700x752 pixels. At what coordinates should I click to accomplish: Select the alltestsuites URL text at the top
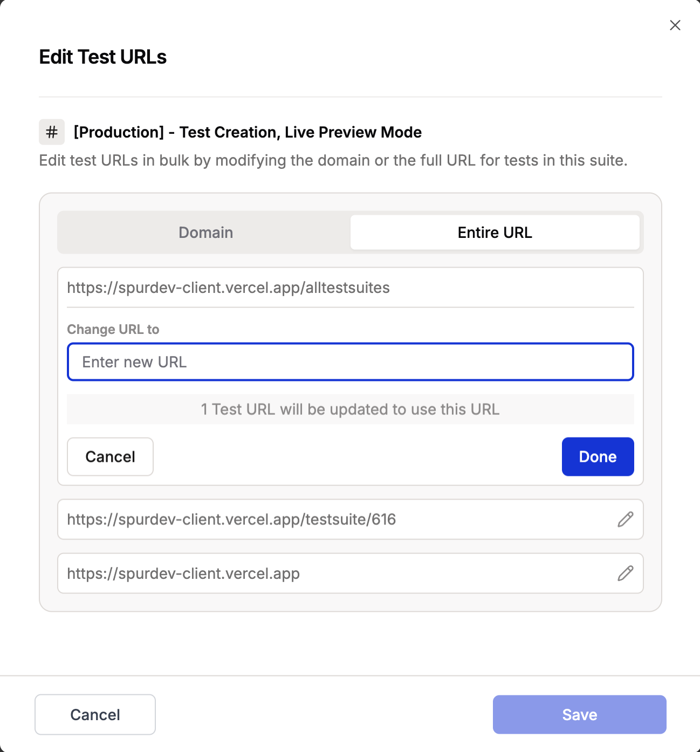coord(228,288)
